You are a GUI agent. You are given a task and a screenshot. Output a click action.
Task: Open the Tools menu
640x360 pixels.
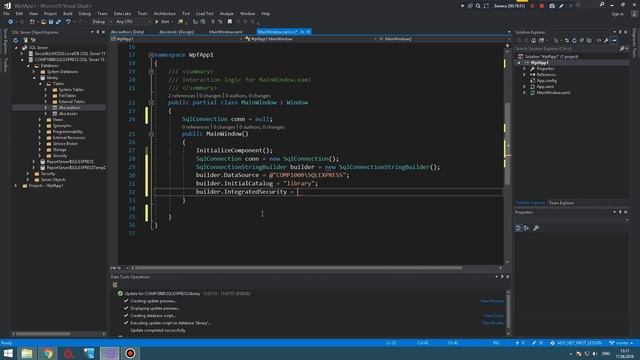point(142,13)
